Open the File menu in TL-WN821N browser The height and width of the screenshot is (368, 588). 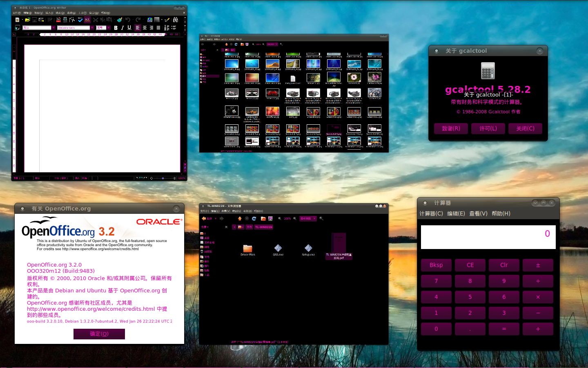(204, 211)
